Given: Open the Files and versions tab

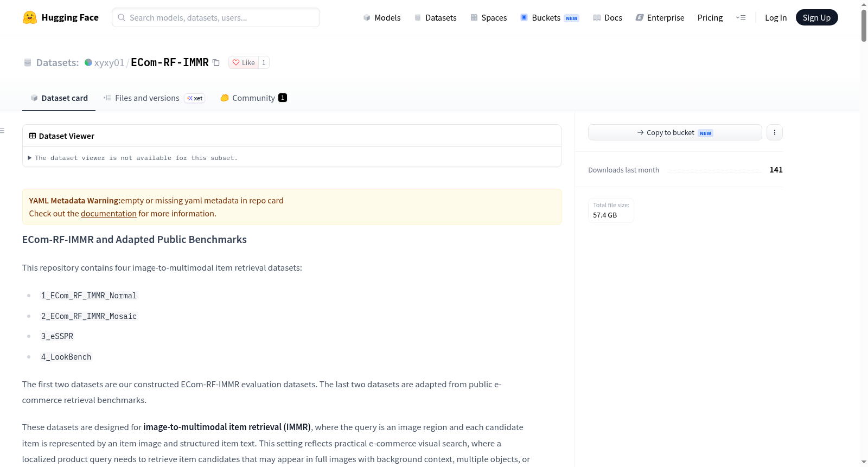Looking at the screenshot, I should (154, 98).
